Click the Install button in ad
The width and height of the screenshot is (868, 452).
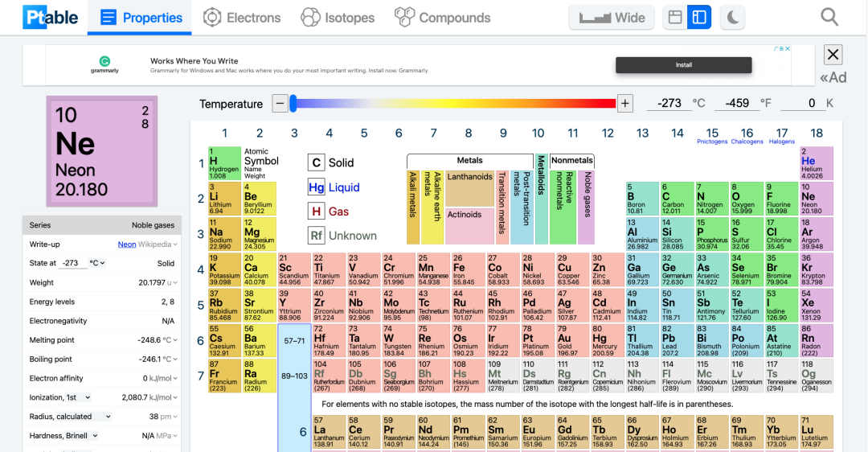(683, 65)
